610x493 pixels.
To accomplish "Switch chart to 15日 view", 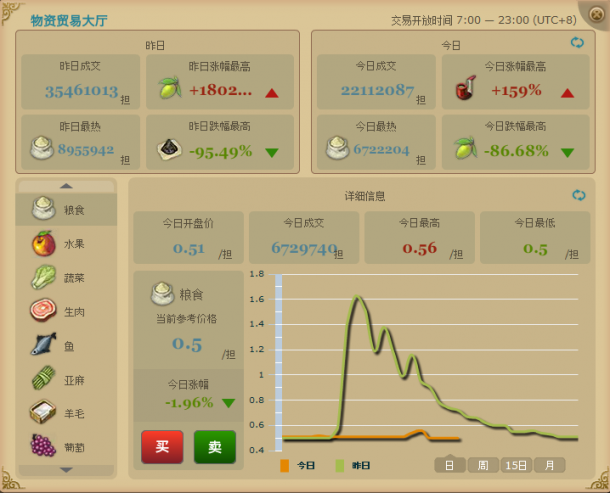I will click(516, 465).
